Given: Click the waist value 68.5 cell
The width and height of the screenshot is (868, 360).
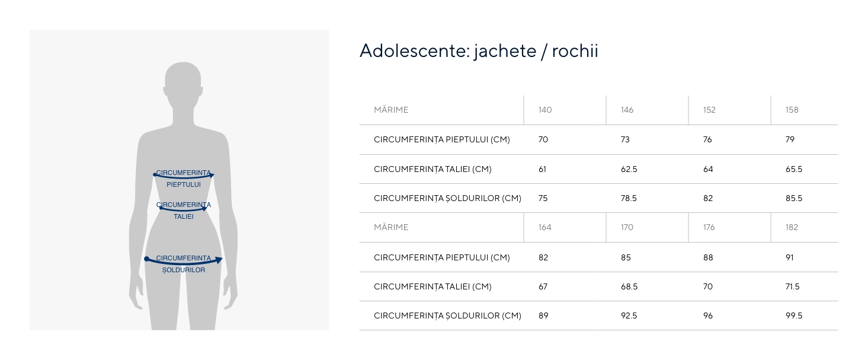Looking at the screenshot, I should pos(629,286).
